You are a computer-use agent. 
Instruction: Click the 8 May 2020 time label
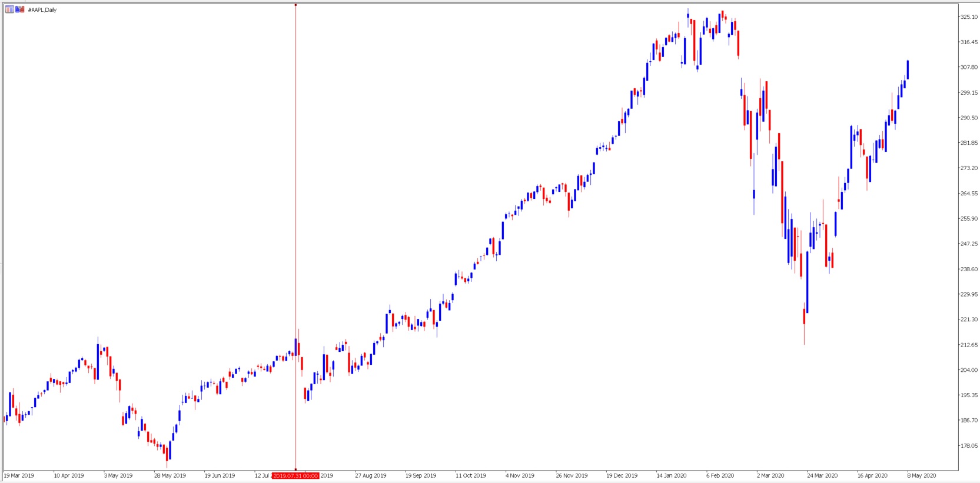[922, 475]
